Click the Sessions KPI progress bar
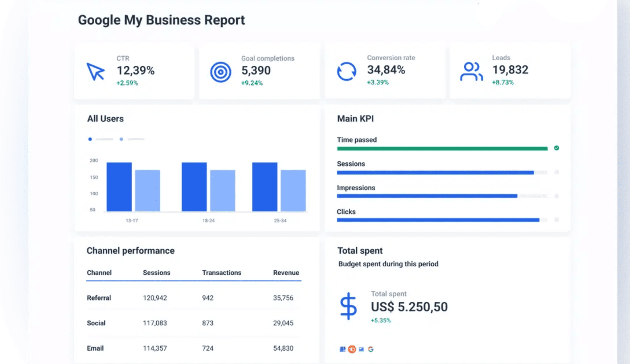Screen dimensions: 630x364 pos(435,172)
